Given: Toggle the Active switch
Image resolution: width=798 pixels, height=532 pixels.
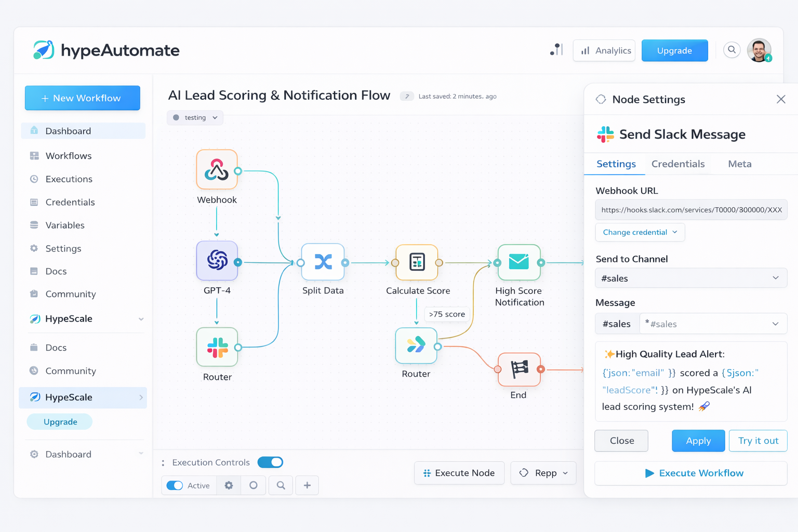Looking at the screenshot, I should click(x=175, y=485).
